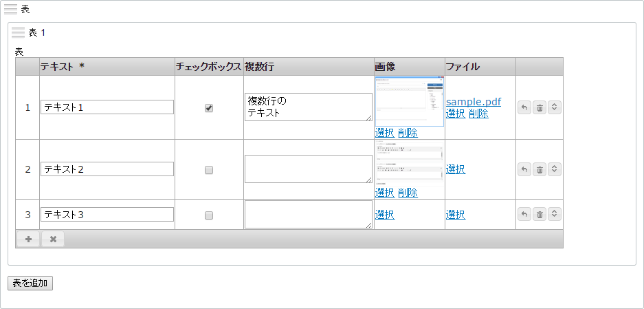Click the undo arrow icon in row 1
This screenshot has height=309, width=644.
pyautogui.click(x=524, y=108)
